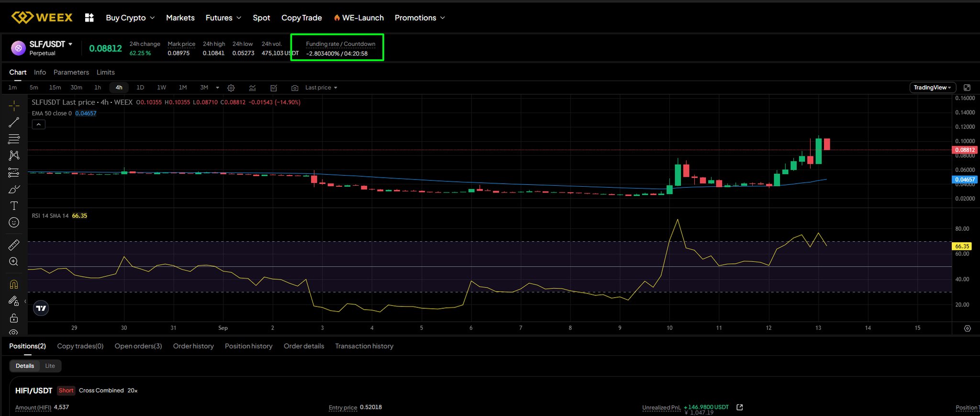Image resolution: width=980 pixels, height=416 pixels.
Task: Switch to the Open orders(3) tab
Action: click(x=138, y=346)
